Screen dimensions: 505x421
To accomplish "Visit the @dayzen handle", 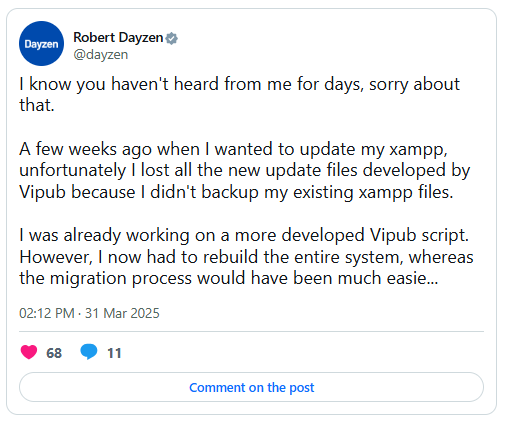I will point(101,54).
